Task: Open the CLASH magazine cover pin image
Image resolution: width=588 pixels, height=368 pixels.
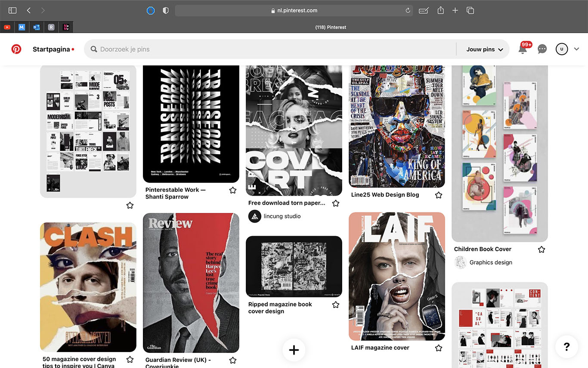Action: click(x=88, y=287)
